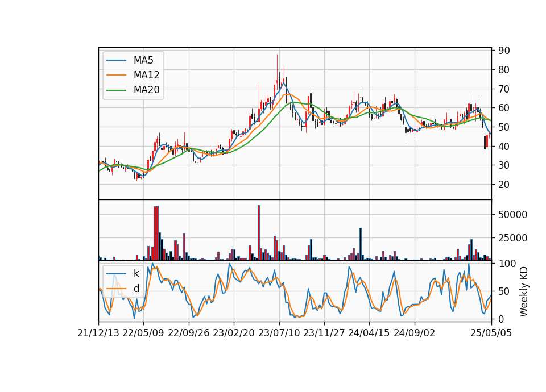Viewport: 546px width, 392px height.
Task: Click the green MA20 legend line sample
Action: [x=116, y=90]
